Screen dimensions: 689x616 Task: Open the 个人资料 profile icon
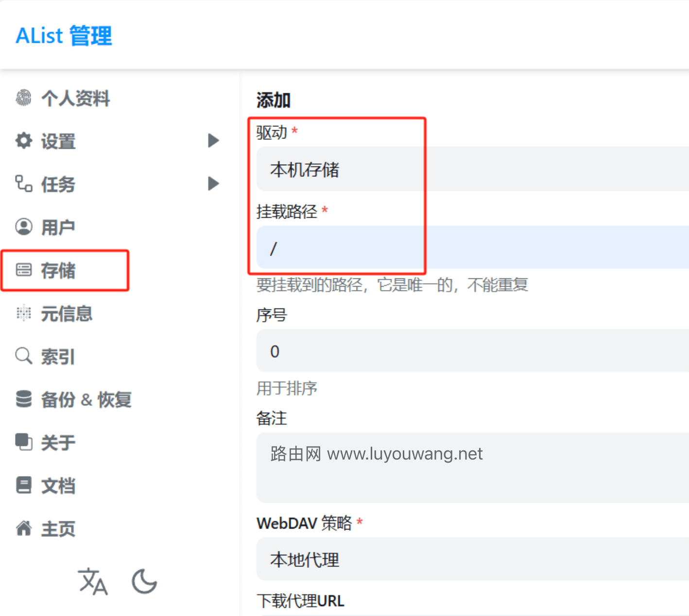coord(24,98)
